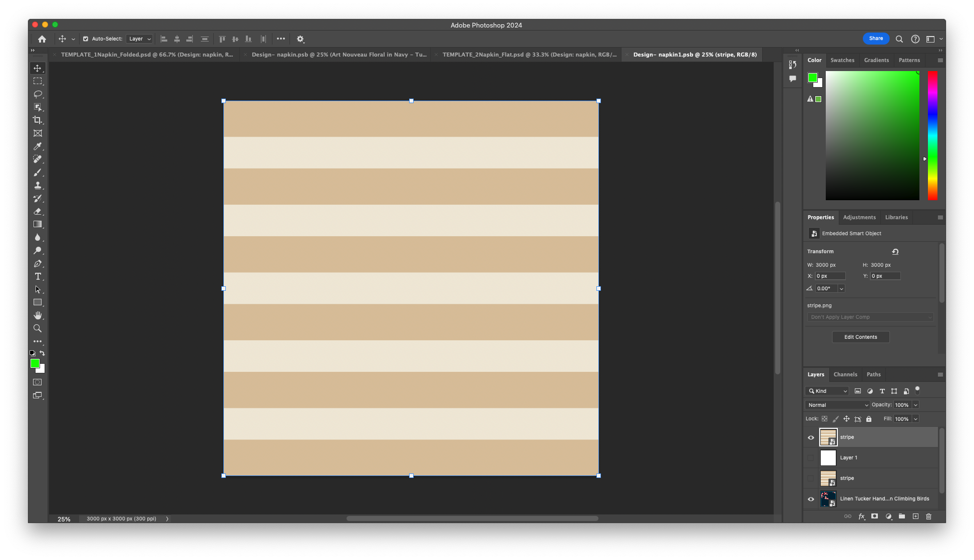Open the Swatches panel tab

click(x=842, y=60)
